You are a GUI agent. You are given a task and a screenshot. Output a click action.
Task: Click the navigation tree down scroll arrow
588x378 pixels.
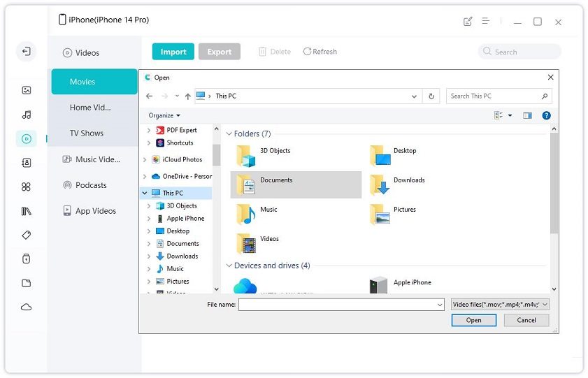pyautogui.click(x=216, y=289)
